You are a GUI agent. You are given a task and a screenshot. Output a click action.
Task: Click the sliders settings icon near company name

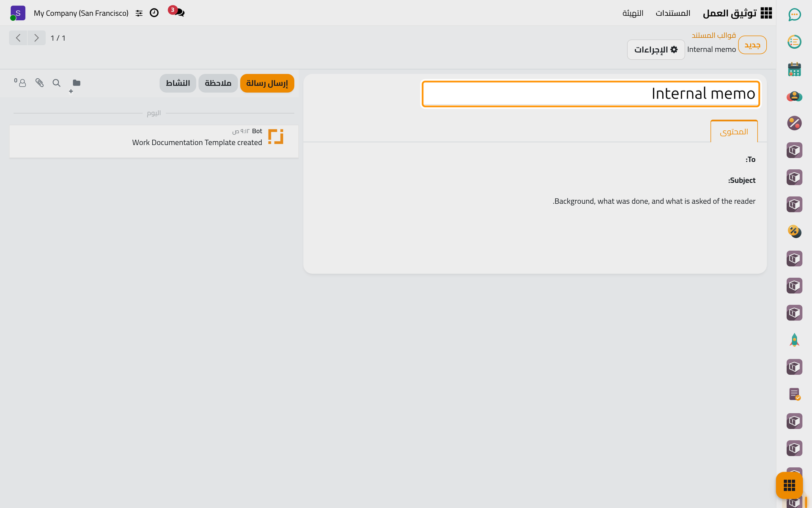(x=139, y=14)
